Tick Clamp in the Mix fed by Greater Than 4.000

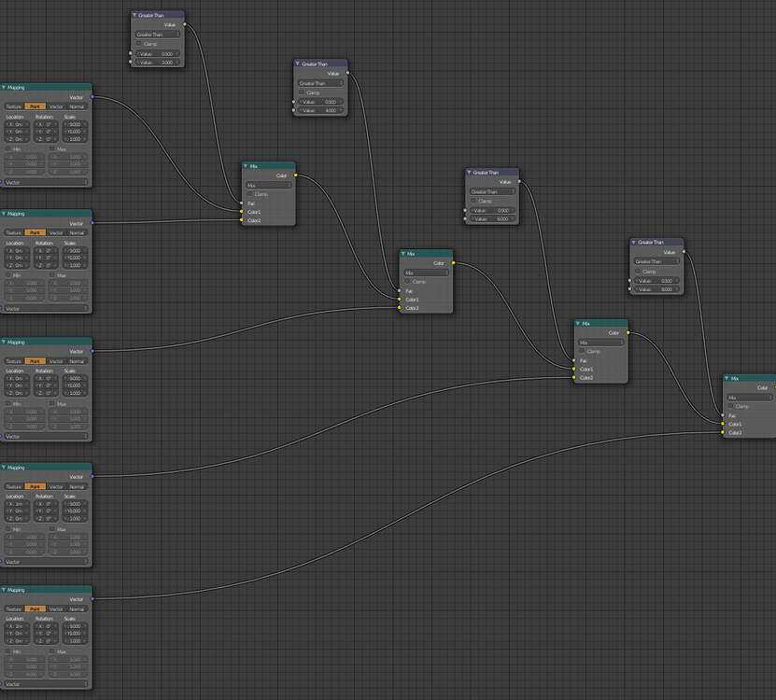408,282
